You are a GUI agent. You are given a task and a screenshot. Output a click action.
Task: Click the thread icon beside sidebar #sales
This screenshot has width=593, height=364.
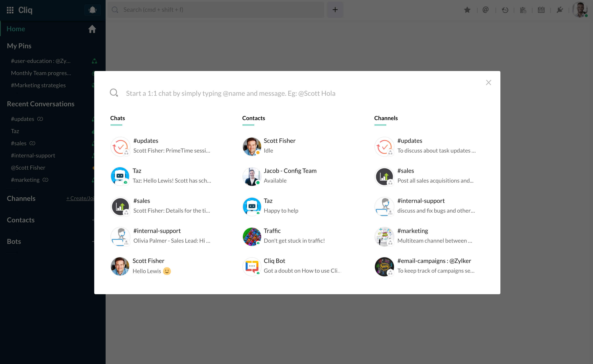(x=32, y=143)
